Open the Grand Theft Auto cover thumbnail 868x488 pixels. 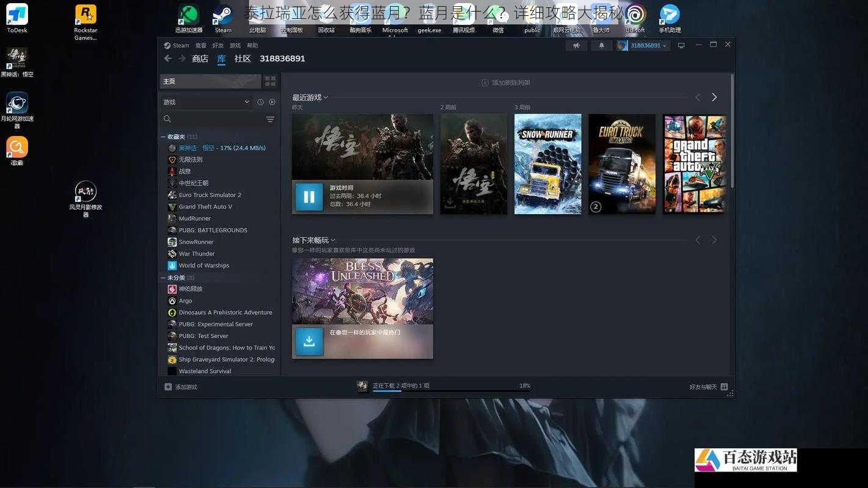pos(695,164)
